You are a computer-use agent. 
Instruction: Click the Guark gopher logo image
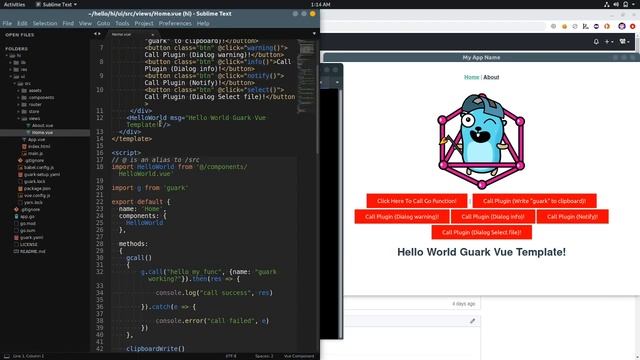tap(482, 141)
